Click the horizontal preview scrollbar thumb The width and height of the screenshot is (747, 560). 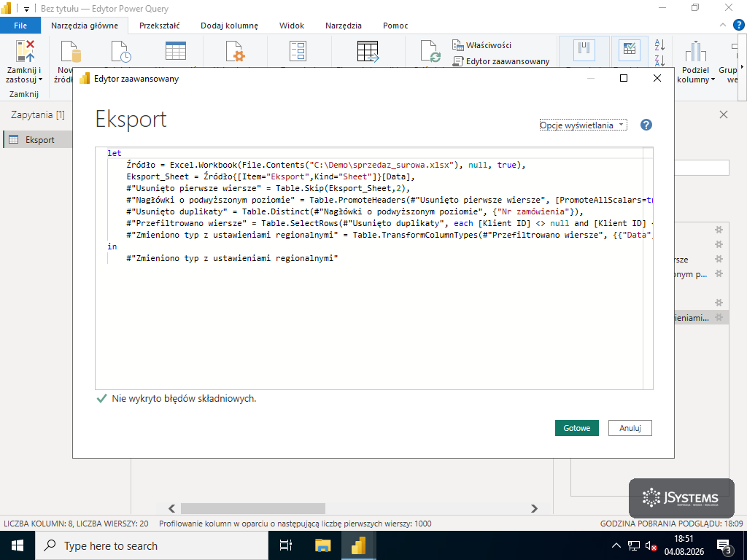(x=253, y=508)
